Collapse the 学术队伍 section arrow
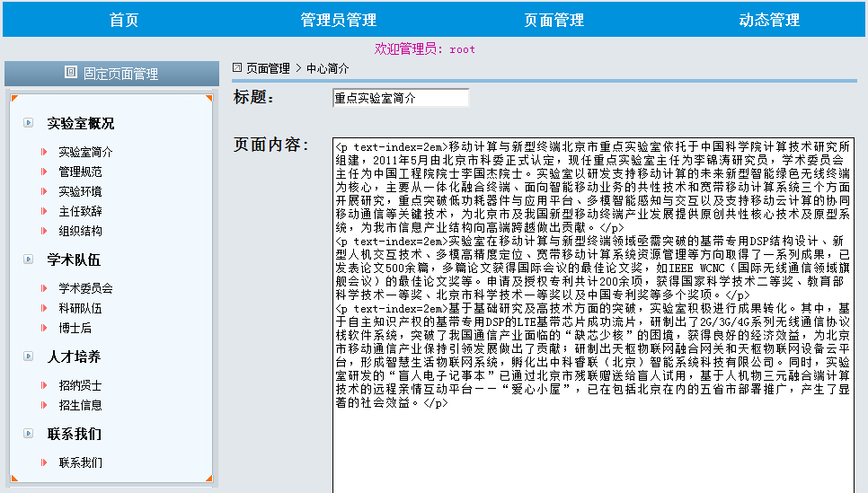Viewport: 868px width, 493px height. [x=28, y=259]
